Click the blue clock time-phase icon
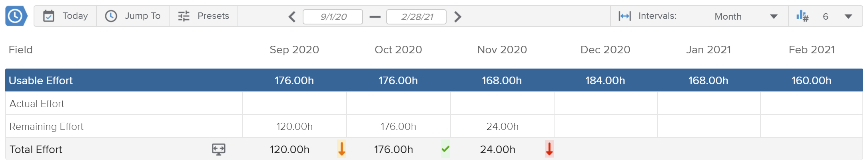 tap(16, 16)
